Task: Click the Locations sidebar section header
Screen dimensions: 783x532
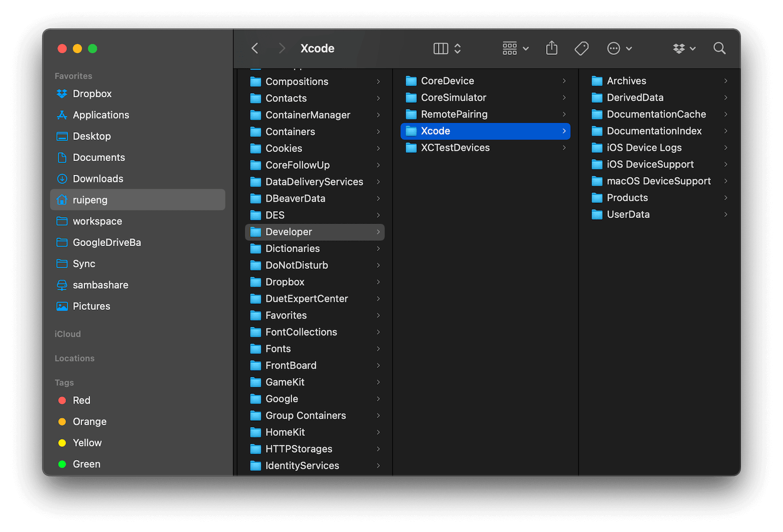Action: 74,358
